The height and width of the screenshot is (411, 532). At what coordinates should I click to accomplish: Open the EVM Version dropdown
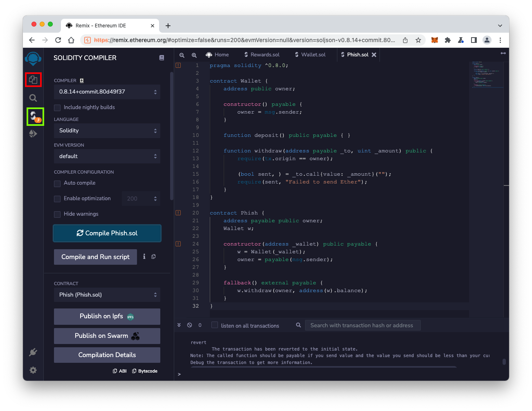(x=107, y=156)
